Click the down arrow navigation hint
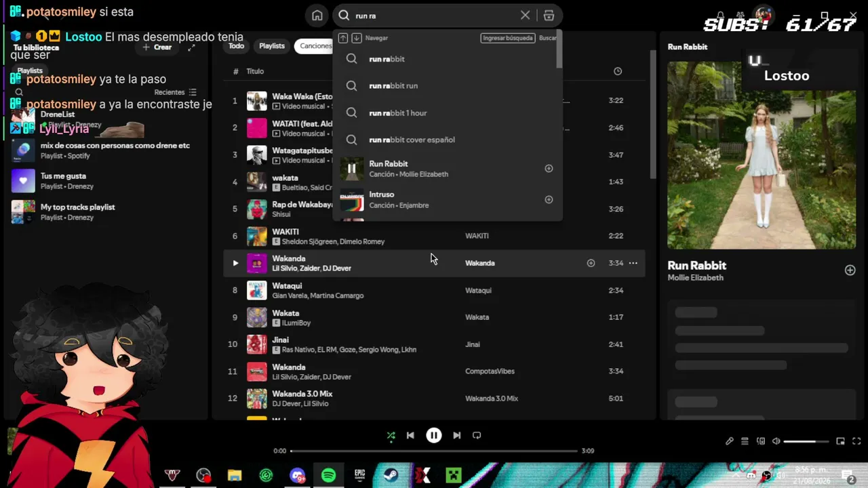The image size is (868, 488). pos(357,38)
